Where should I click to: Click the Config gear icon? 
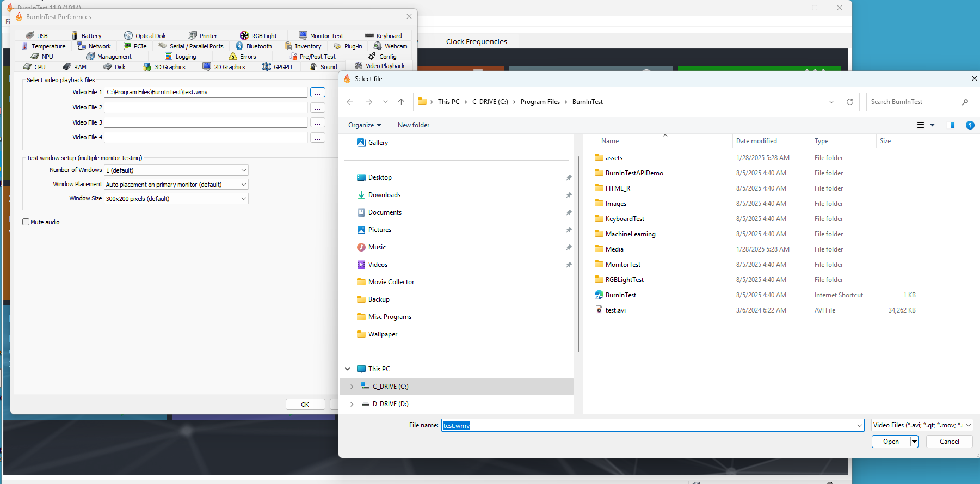(x=372, y=57)
